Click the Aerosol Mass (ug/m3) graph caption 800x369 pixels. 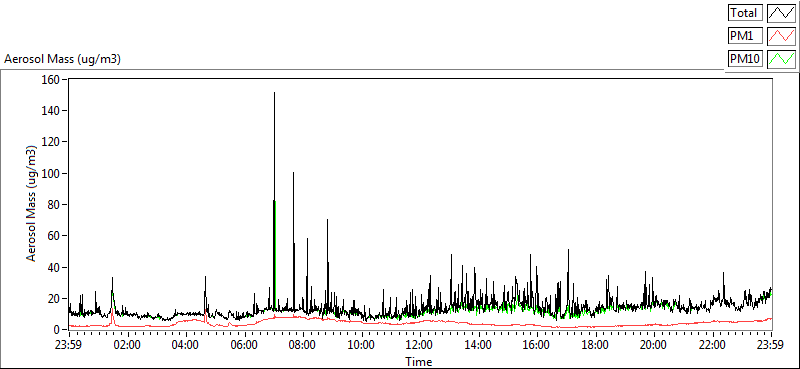[62, 59]
